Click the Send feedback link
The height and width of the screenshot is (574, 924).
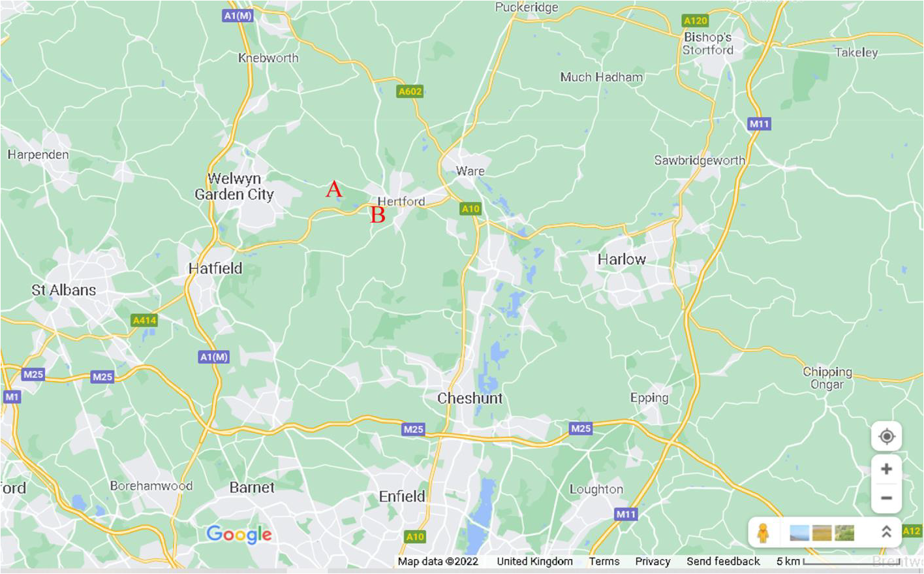pos(723,562)
